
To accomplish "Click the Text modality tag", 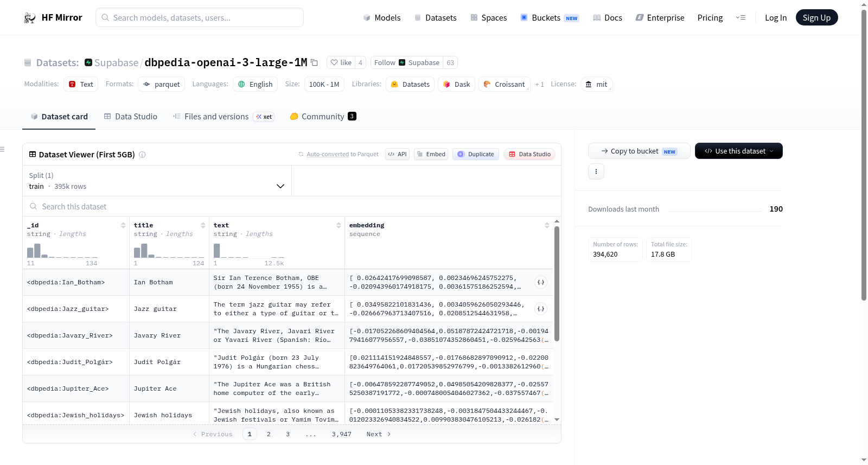I will [81, 84].
